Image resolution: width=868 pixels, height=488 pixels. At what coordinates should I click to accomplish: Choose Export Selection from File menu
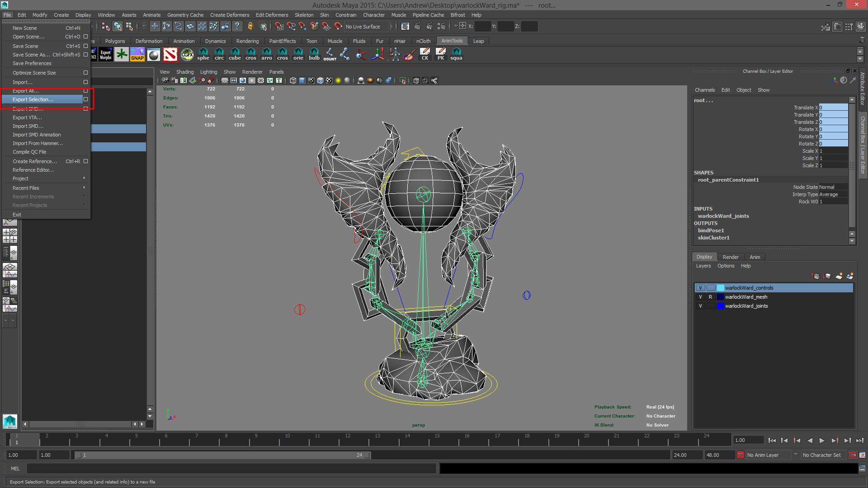[33, 99]
